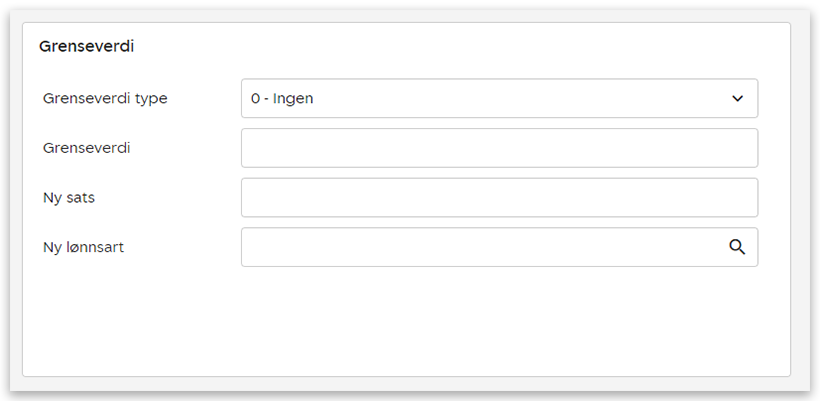Focus the Ny lønnsart lookup field
The width and height of the screenshot is (820, 401).
[x=480, y=247]
